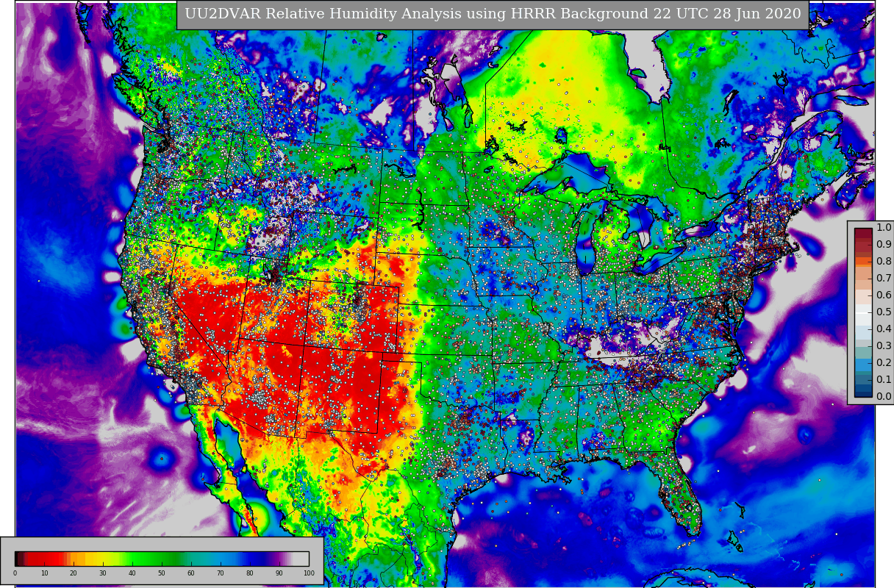Click the 0 label on humidity colorbar
Viewport: 894px width, 588px height.
[15, 573]
